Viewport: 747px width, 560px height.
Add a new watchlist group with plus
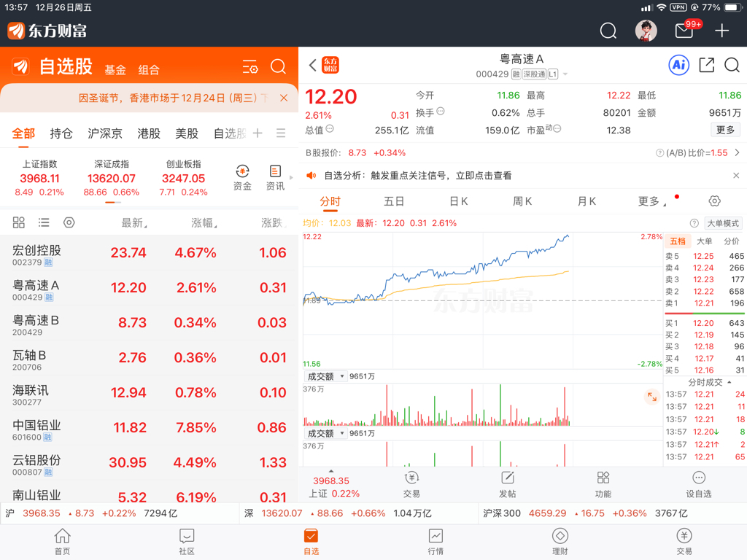tap(258, 133)
